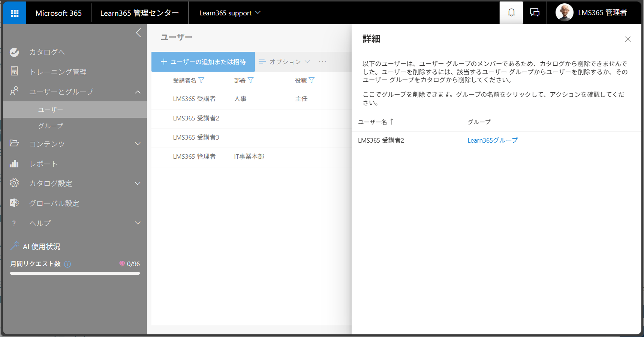The image size is (644, 337).
Task: Click the コンテンツ folder icon
Action: click(x=14, y=143)
